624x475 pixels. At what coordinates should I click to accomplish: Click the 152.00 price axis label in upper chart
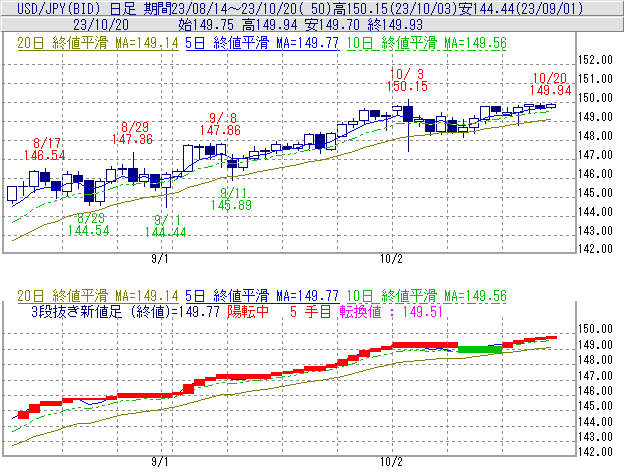595,60
